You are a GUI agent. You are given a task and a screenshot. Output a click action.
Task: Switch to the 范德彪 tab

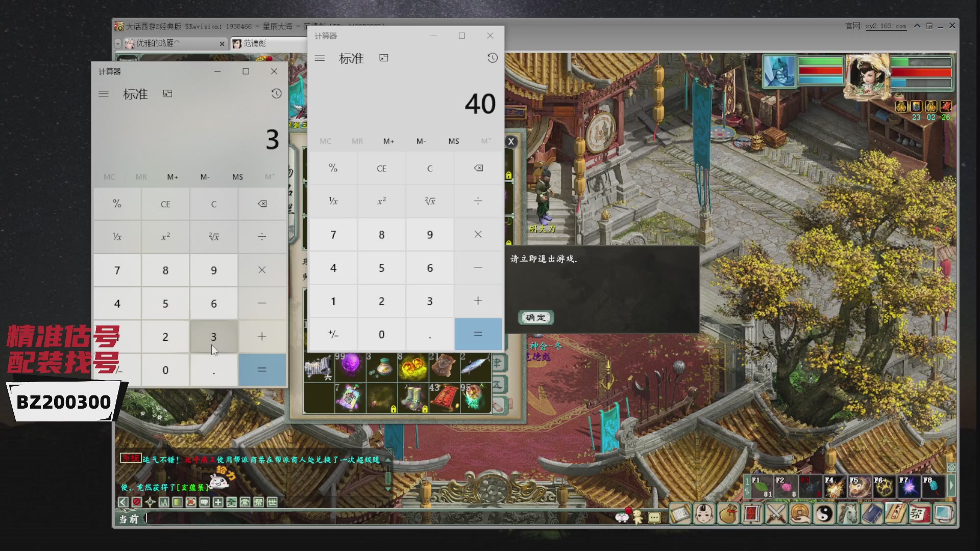tap(255, 43)
